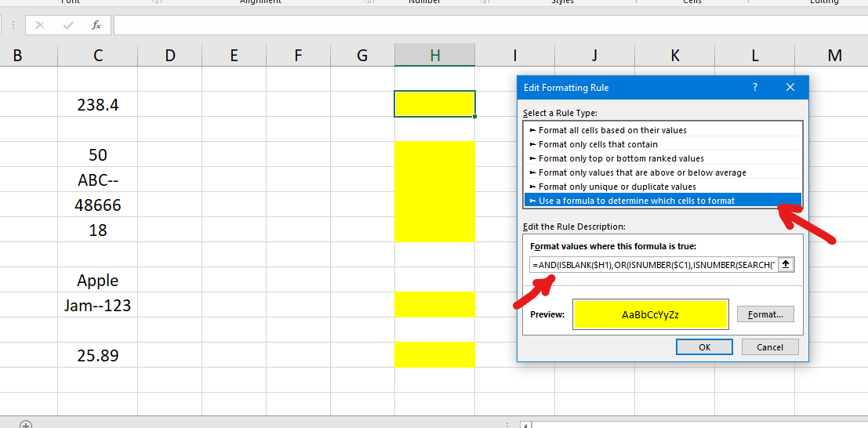The width and height of the screenshot is (868, 428).
Task: Click cell containing 18
Action: click(x=97, y=229)
